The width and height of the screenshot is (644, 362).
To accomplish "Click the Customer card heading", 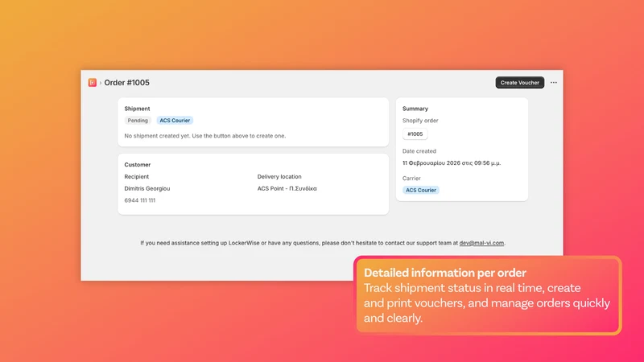I will [x=138, y=165].
